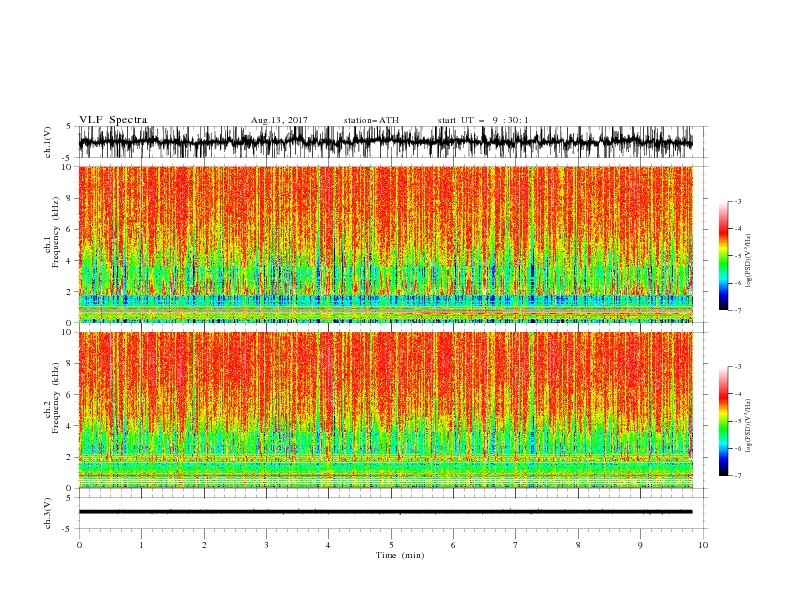The height and width of the screenshot is (612, 792).
Task: Click the "Time (min)" axis label
Action: tap(400, 555)
